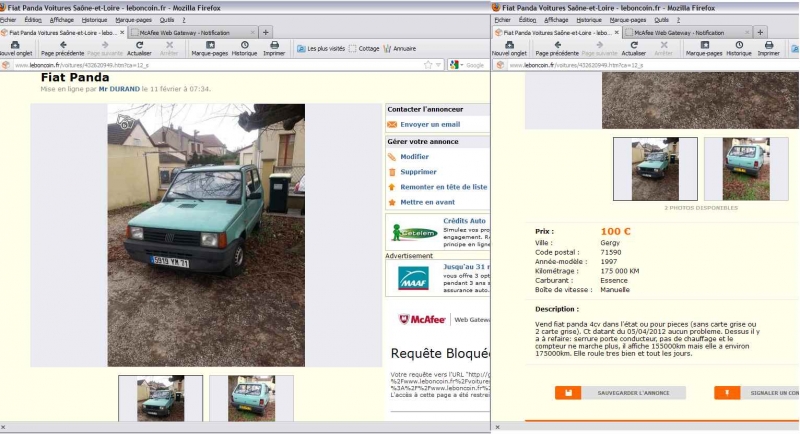Open the Affichage menu in left window
800x434 pixels.
pyautogui.click(x=62, y=20)
